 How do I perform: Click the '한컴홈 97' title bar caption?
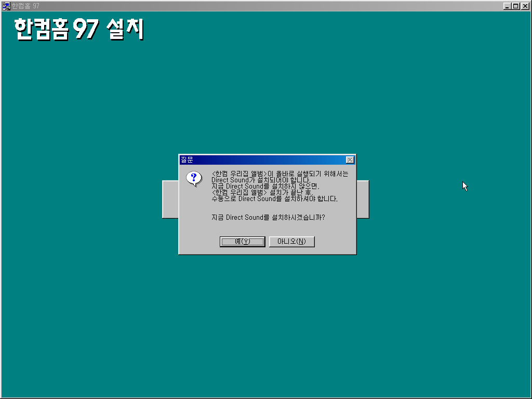point(26,6)
